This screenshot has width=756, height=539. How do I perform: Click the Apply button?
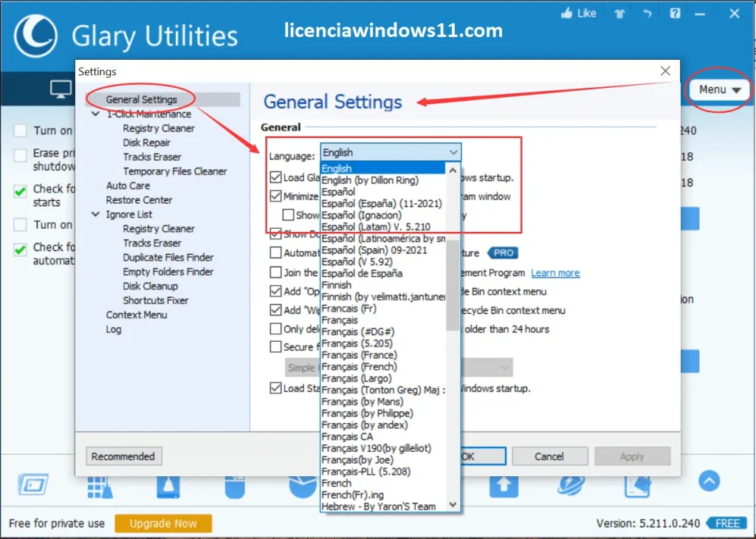[x=632, y=456]
